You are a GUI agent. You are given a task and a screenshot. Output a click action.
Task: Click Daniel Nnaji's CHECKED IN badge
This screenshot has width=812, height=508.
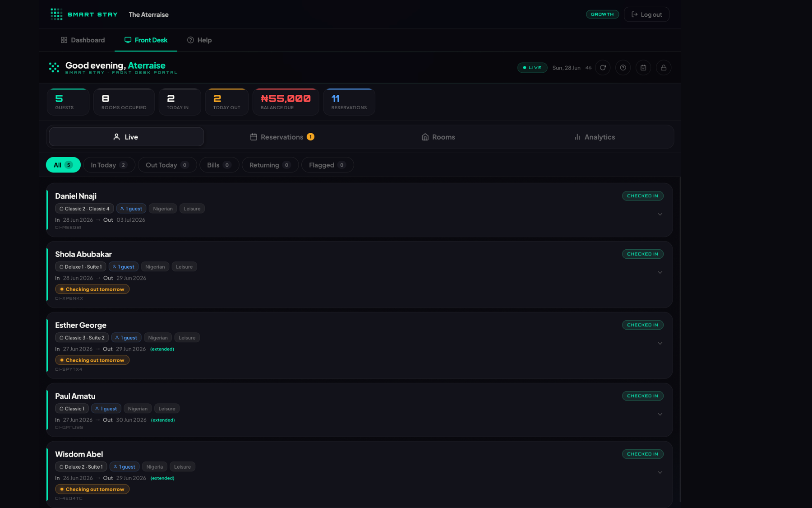click(x=643, y=196)
